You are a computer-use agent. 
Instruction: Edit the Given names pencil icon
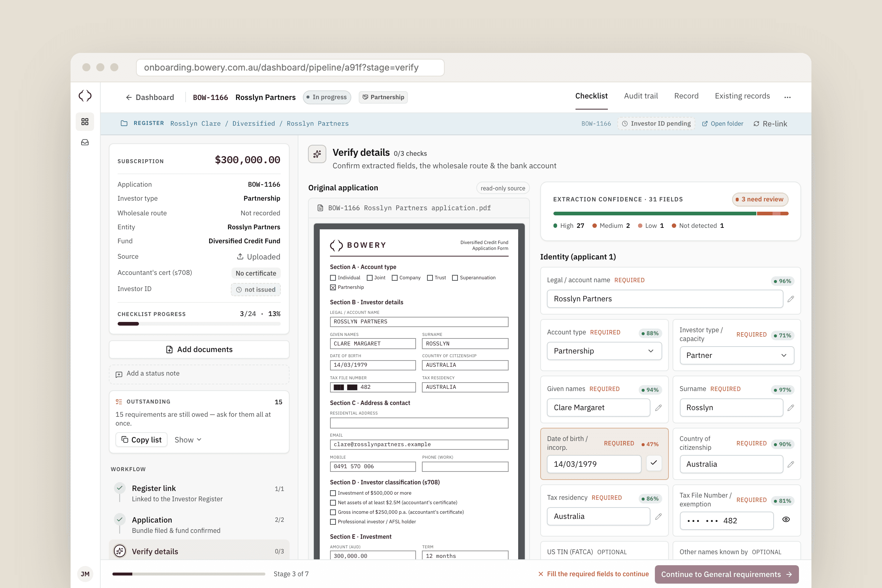coord(658,408)
